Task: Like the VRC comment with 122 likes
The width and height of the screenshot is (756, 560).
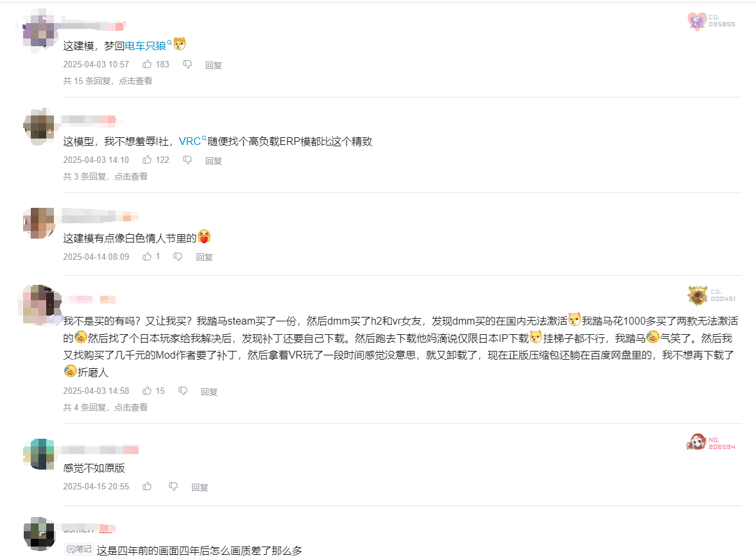Action: [x=147, y=160]
